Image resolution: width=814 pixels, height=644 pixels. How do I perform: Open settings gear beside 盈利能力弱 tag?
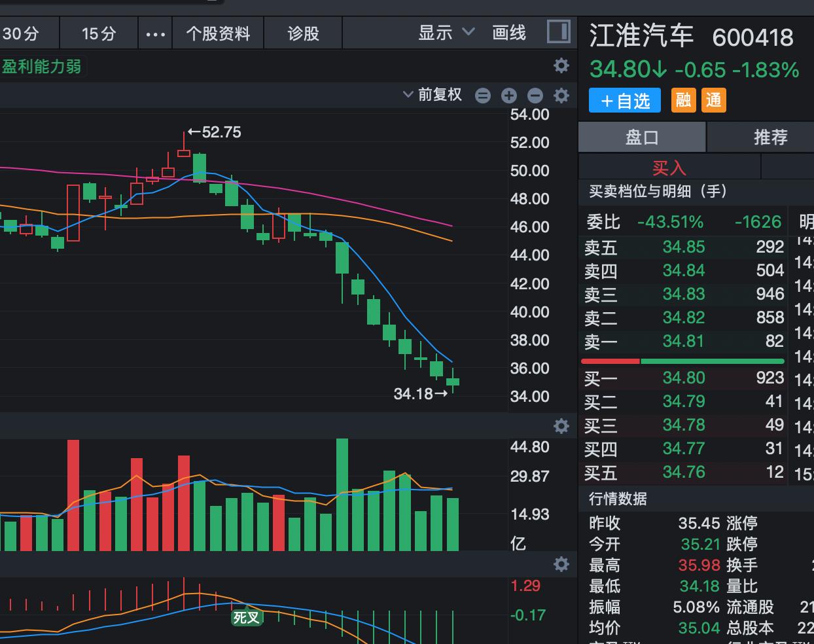click(x=561, y=65)
